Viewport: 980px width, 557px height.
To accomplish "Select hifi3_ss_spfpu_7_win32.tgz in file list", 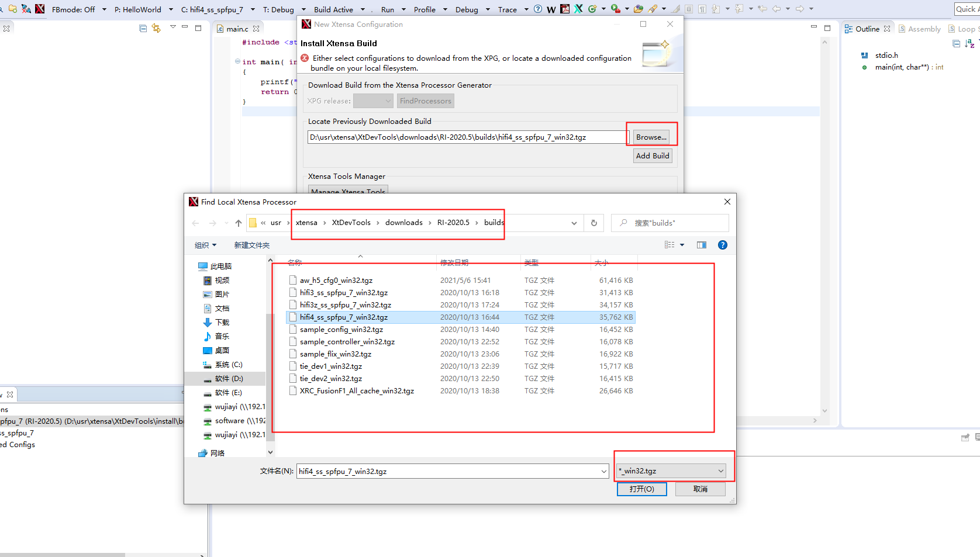I will click(343, 293).
